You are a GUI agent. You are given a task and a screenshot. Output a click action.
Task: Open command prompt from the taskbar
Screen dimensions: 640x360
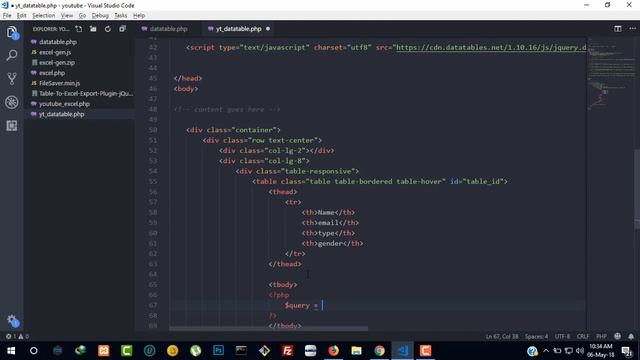coord(241,351)
